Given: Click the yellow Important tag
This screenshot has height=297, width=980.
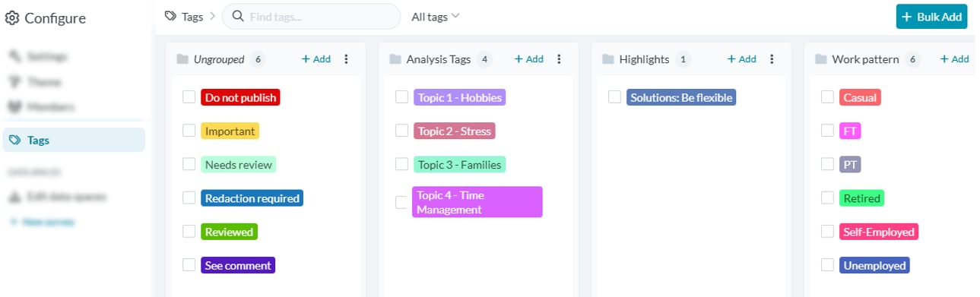Looking at the screenshot, I should click(x=230, y=131).
